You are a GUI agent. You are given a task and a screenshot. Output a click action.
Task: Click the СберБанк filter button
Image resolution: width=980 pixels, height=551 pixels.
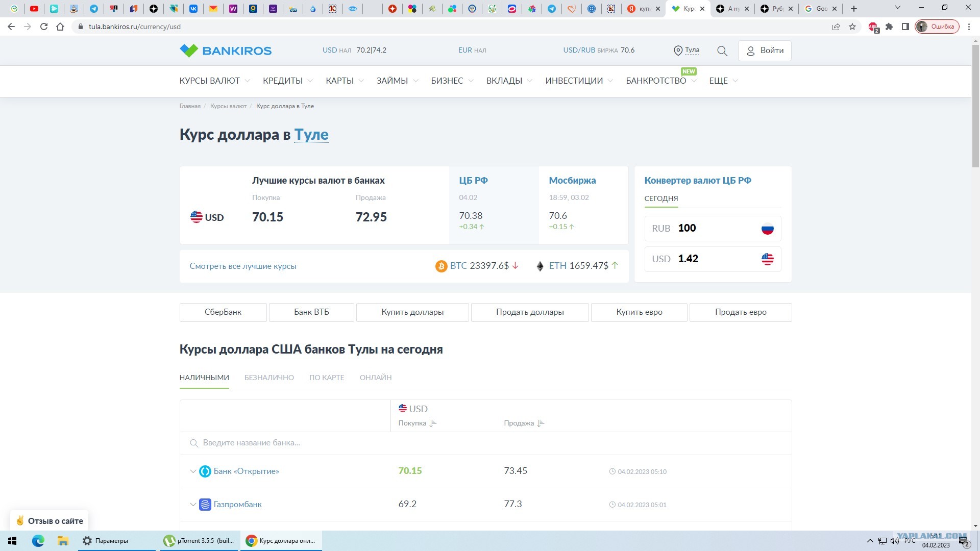(x=223, y=312)
